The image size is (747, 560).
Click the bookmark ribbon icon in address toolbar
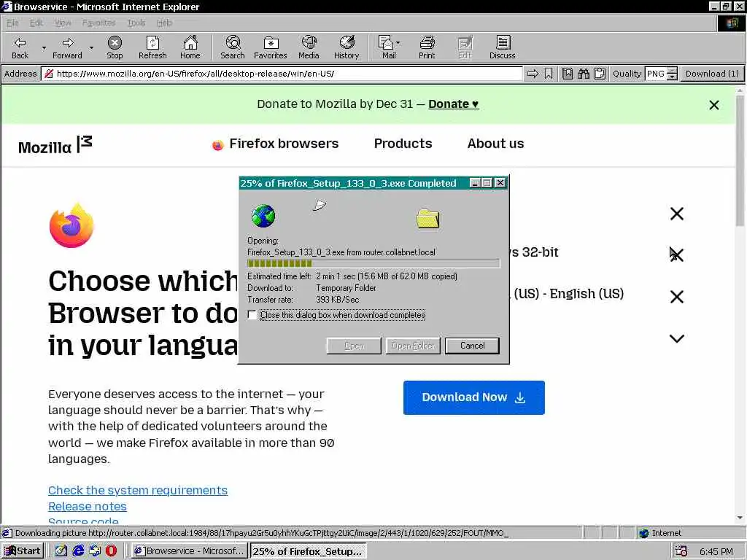(x=549, y=74)
